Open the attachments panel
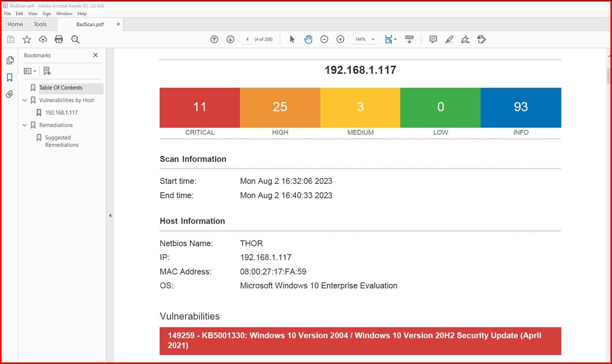 (10, 94)
